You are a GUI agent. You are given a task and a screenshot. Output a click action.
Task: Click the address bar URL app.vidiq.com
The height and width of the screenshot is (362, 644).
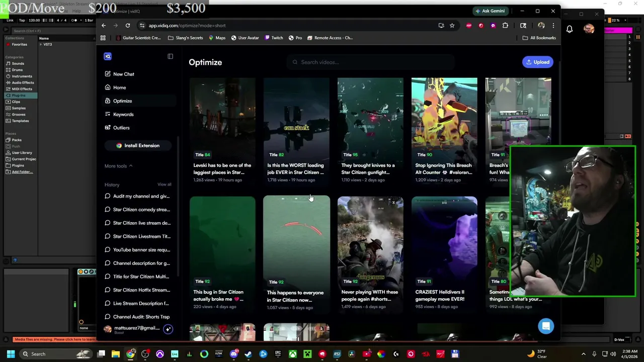[187, 26]
